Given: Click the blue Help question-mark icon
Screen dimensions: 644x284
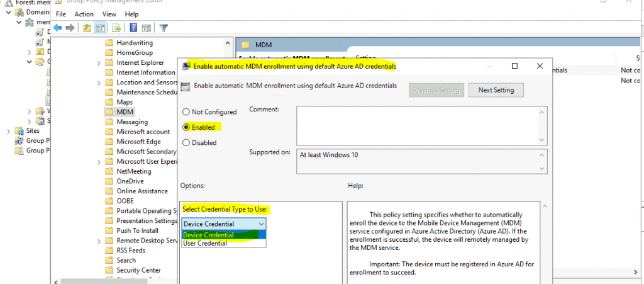Looking at the screenshot, I should click(x=133, y=28).
